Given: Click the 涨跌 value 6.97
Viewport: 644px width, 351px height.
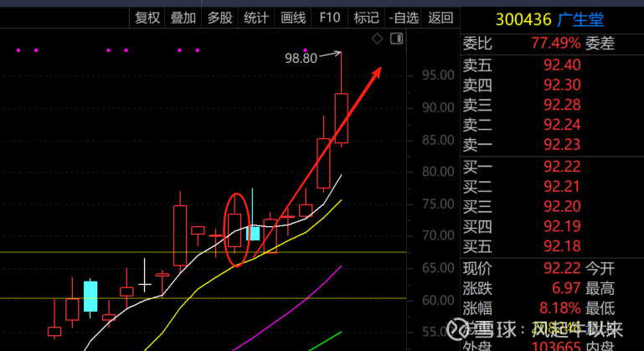Looking at the screenshot, I should click(x=566, y=288).
